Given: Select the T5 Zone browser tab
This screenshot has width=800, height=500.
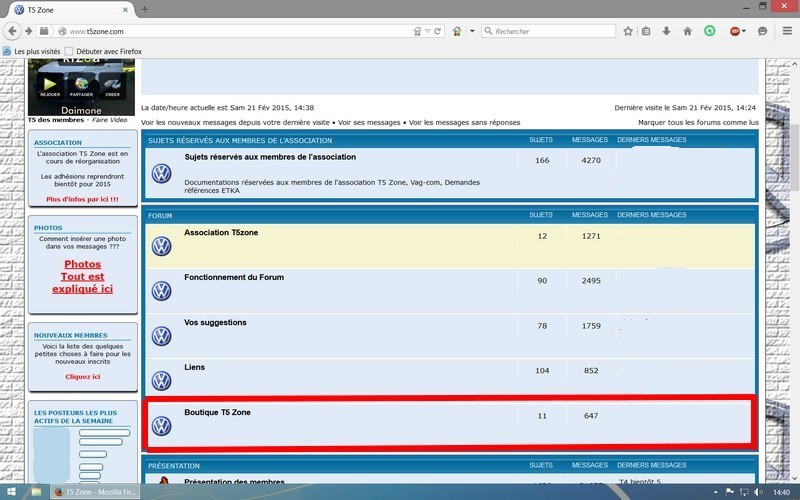Looking at the screenshot, I should [x=71, y=10].
